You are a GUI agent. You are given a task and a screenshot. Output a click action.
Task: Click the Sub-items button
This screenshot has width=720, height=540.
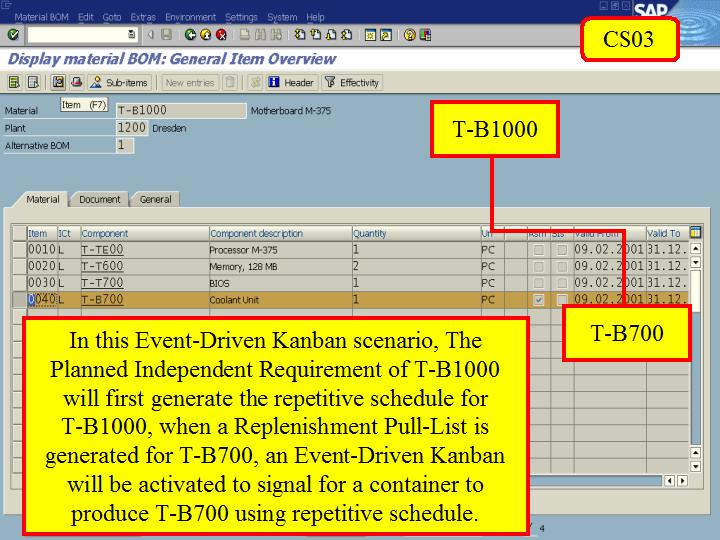(120, 82)
